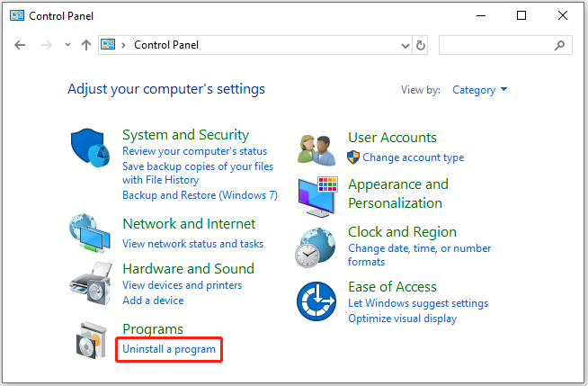Expand the View by Category dropdown
The height and width of the screenshot is (386, 588).
click(x=479, y=90)
